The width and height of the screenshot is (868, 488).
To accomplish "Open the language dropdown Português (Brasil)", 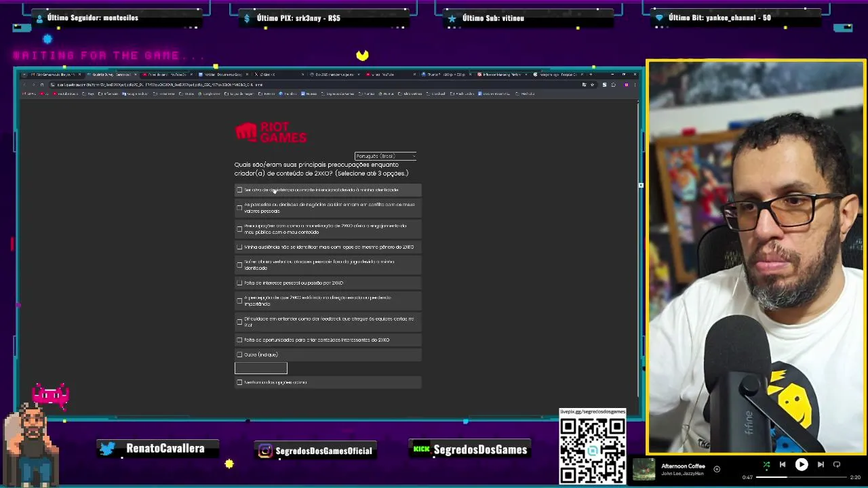I will tap(385, 156).
